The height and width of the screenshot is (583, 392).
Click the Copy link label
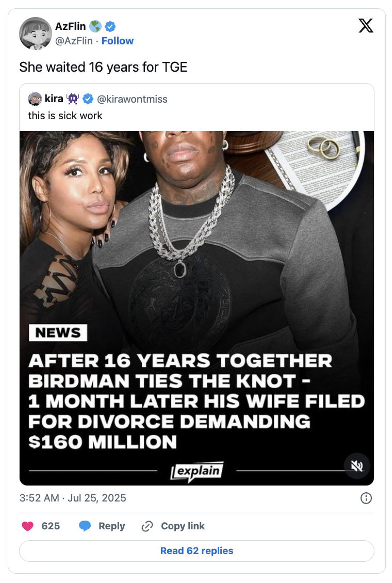click(183, 526)
